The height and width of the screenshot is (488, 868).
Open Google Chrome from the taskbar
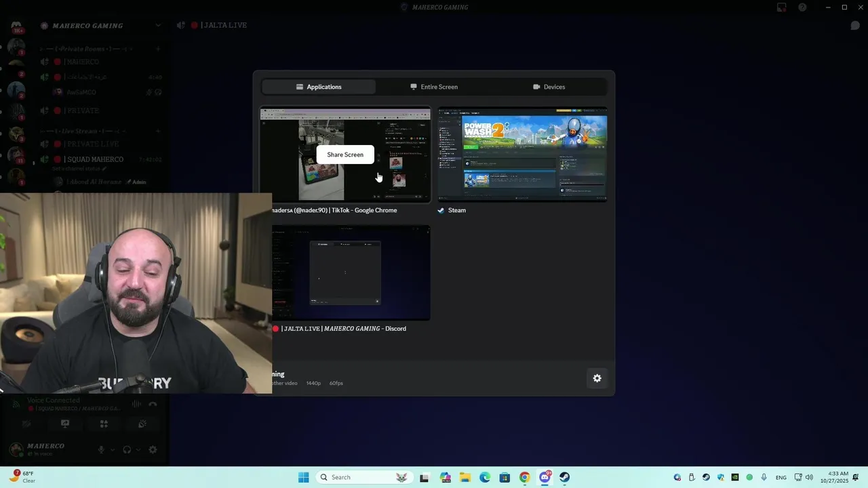524,477
